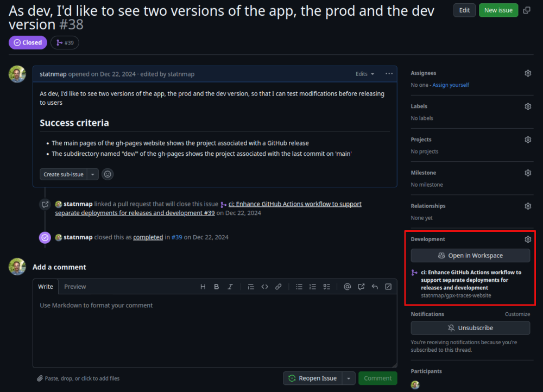The height and width of the screenshot is (392, 543).
Task: Open the issue body three-dot menu
Action: click(389, 74)
